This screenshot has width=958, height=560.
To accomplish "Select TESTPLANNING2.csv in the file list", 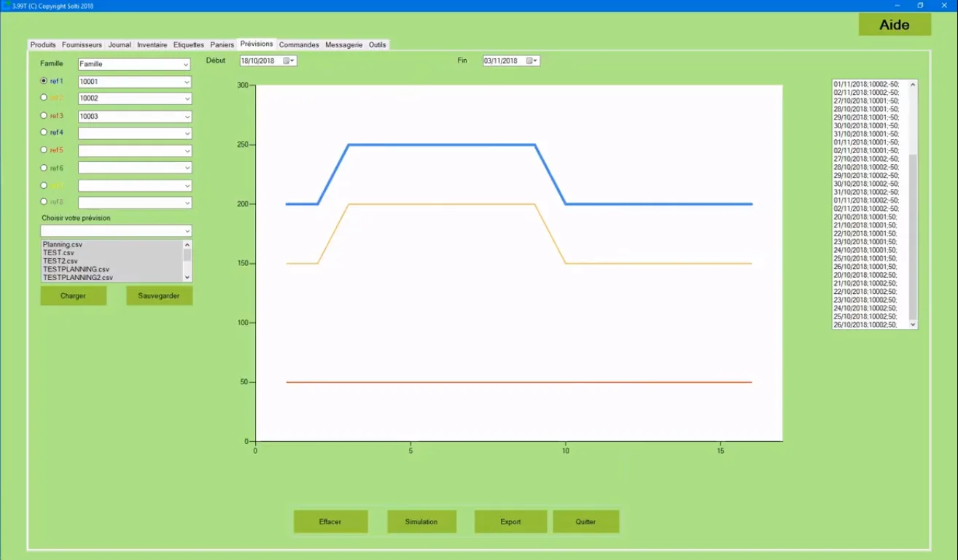I will (78, 278).
